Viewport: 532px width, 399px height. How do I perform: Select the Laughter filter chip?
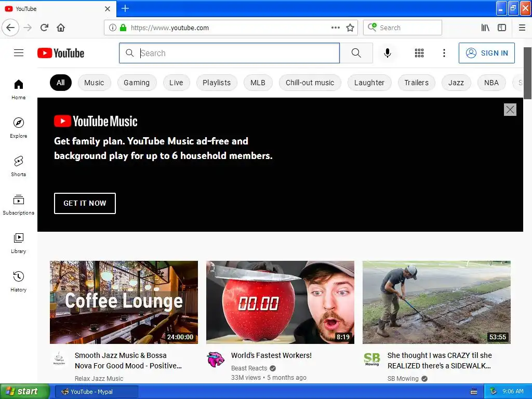point(369,83)
